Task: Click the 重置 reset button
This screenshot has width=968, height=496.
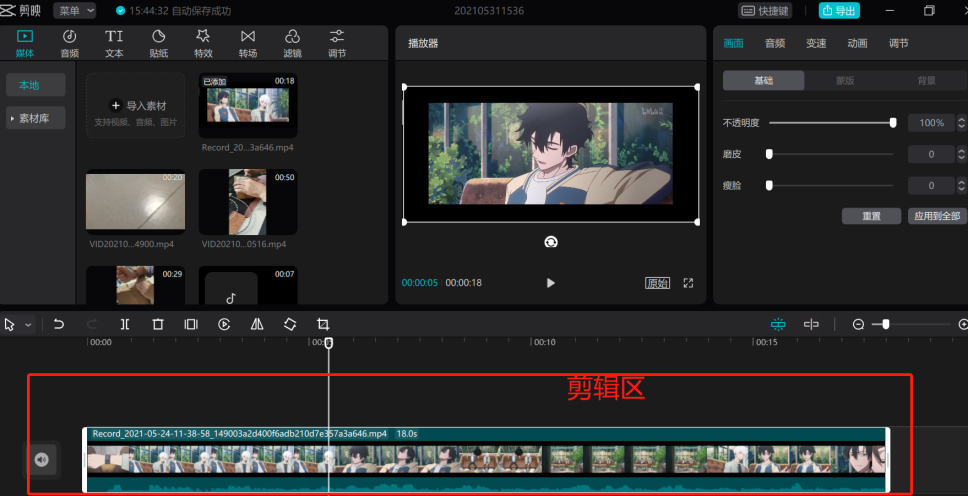Action: coord(871,216)
